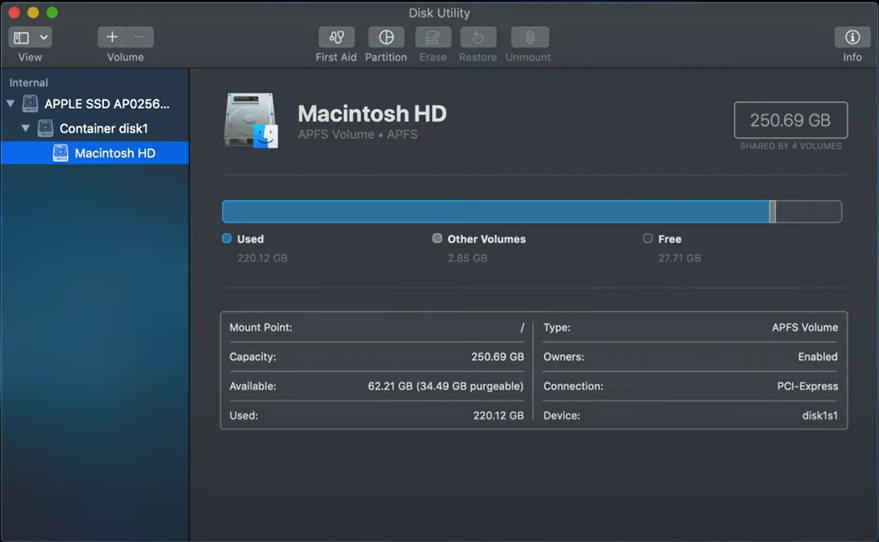This screenshot has width=879, height=542.
Task: Click the large Macintosh HD drive image
Action: pos(251,121)
